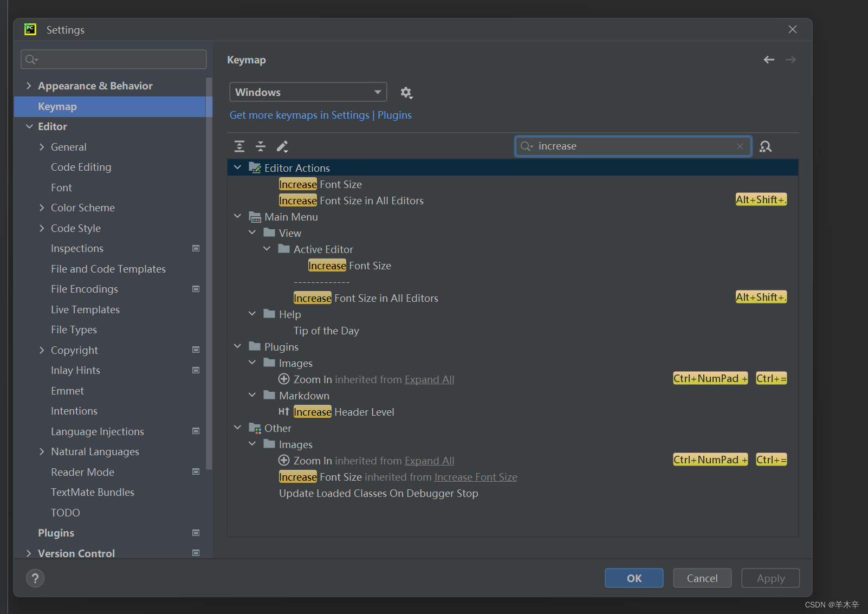Collapse the Markdown plugin group

pyautogui.click(x=252, y=395)
